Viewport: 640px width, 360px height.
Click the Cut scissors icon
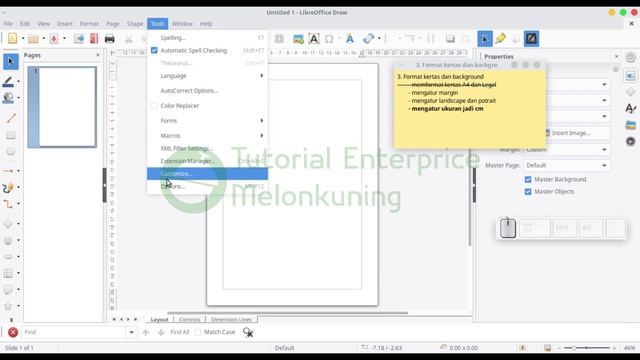point(129,39)
